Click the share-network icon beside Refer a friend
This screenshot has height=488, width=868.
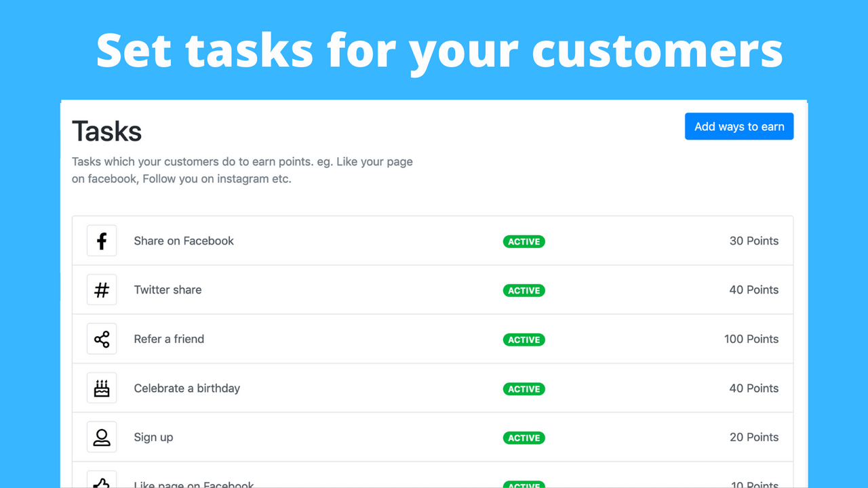coord(102,339)
